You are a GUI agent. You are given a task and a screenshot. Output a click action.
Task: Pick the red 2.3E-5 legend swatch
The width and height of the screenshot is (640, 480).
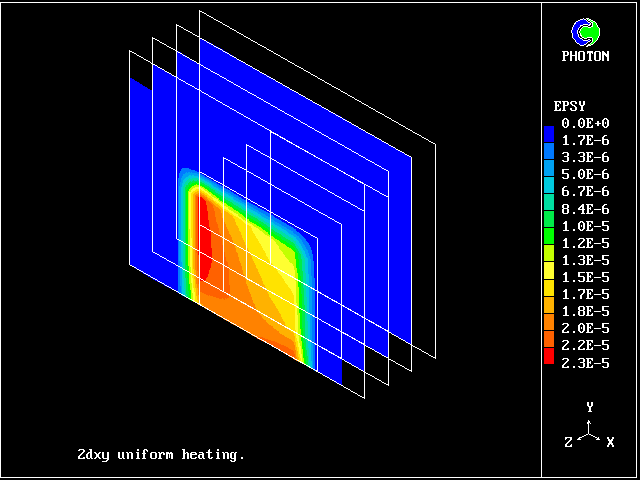(x=549, y=361)
